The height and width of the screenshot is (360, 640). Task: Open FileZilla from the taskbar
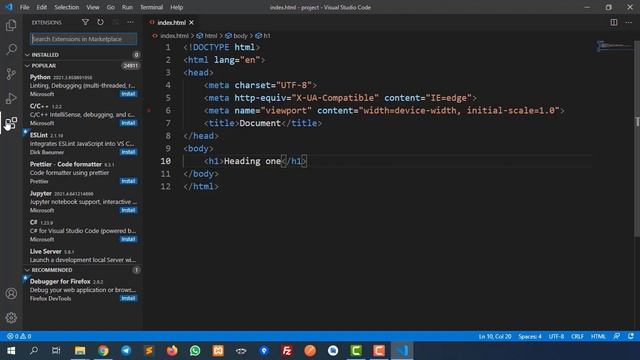(x=287, y=351)
